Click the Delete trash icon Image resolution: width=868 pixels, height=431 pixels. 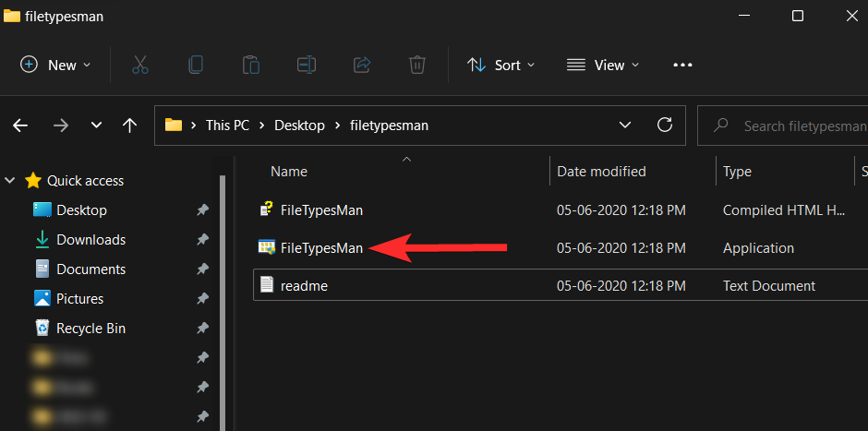click(417, 65)
